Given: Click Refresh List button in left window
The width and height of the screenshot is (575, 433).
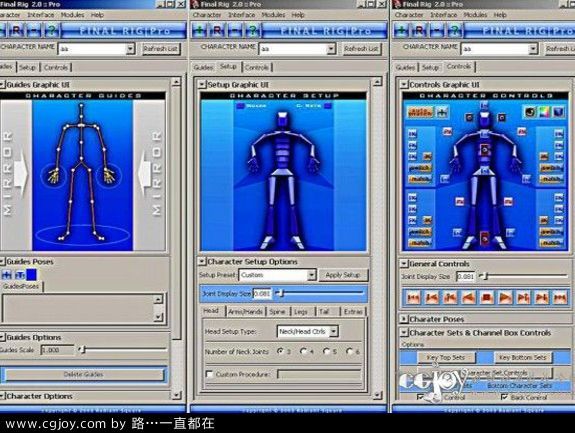Looking at the screenshot, I should click(x=161, y=49).
